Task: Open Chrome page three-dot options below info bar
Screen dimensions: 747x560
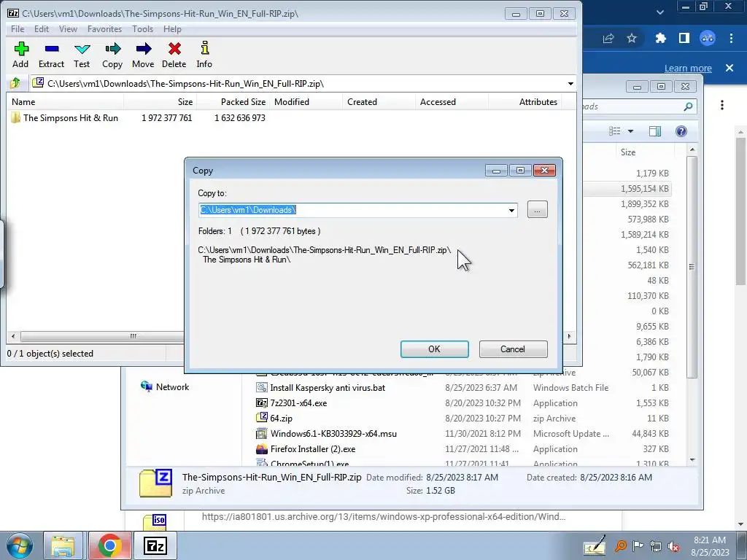Action: click(722, 105)
